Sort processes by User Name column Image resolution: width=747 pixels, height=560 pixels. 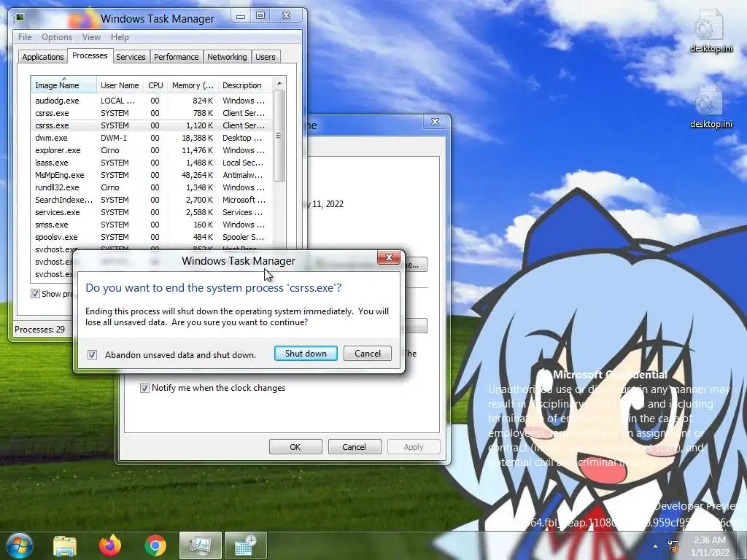[120, 85]
